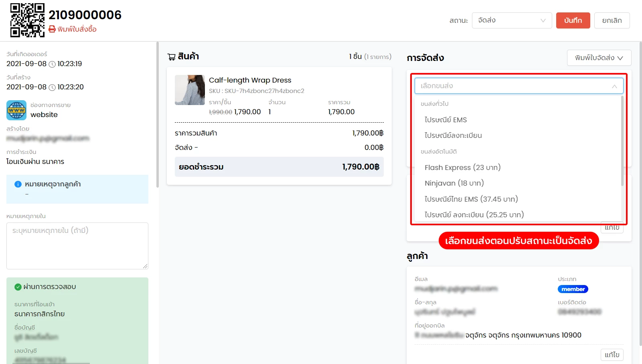This screenshot has height=364, width=642.
Task: Click the shopping cart icon beside สินค้า
Action: tap(172, 57)
